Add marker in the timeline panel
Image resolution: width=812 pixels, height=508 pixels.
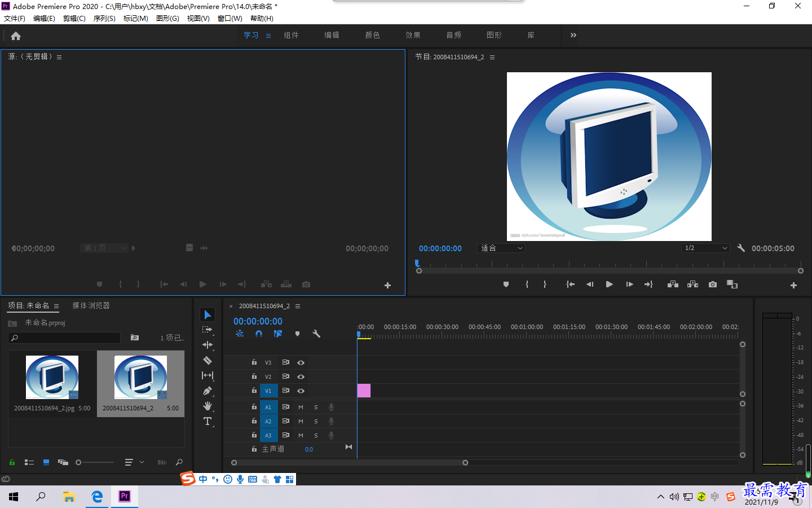(x=297, y=334)
